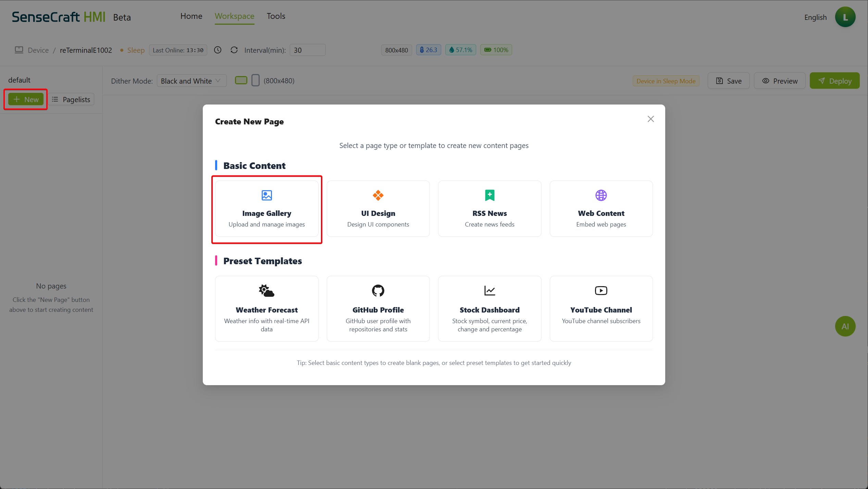Open the AI assistant floating button
The width and height of the screenshot is (868, 489).
pos(845,326)
